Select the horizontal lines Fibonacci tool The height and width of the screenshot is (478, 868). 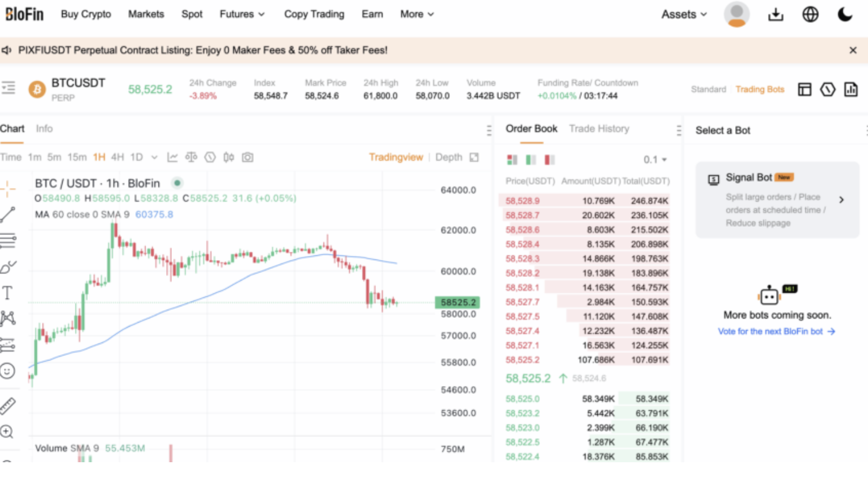(8, 240)
